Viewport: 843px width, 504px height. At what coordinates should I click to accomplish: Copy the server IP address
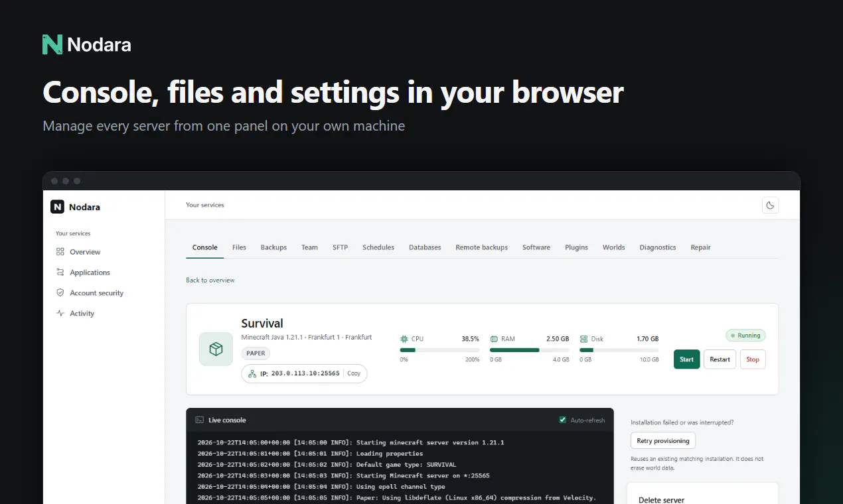pyautogui.click(x=354, y=373)
